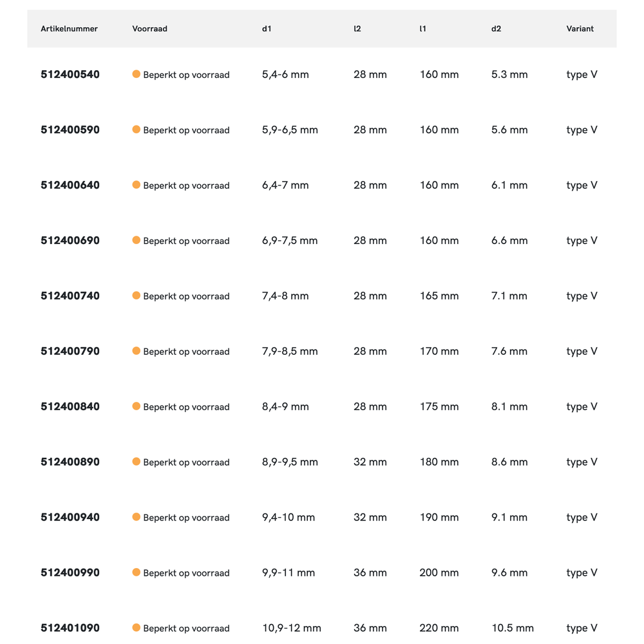This screenshot has height=644, width=644.
Task: Click the d1 column header
Action: 267,29
